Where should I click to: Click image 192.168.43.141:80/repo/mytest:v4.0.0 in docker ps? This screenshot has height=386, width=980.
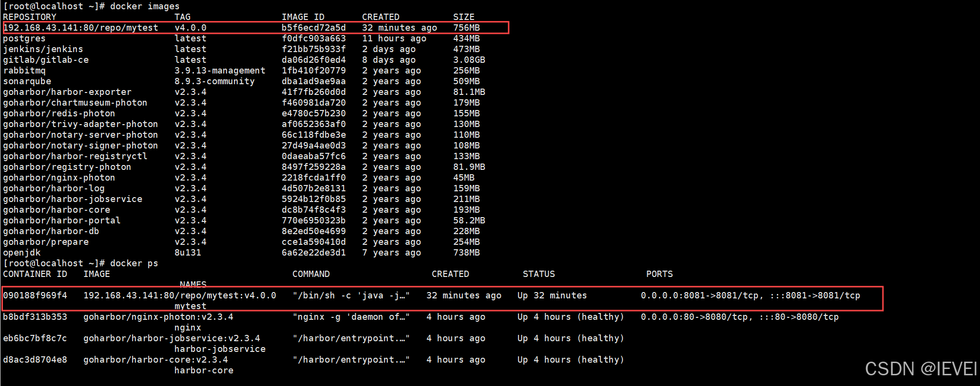click(180, 295)
